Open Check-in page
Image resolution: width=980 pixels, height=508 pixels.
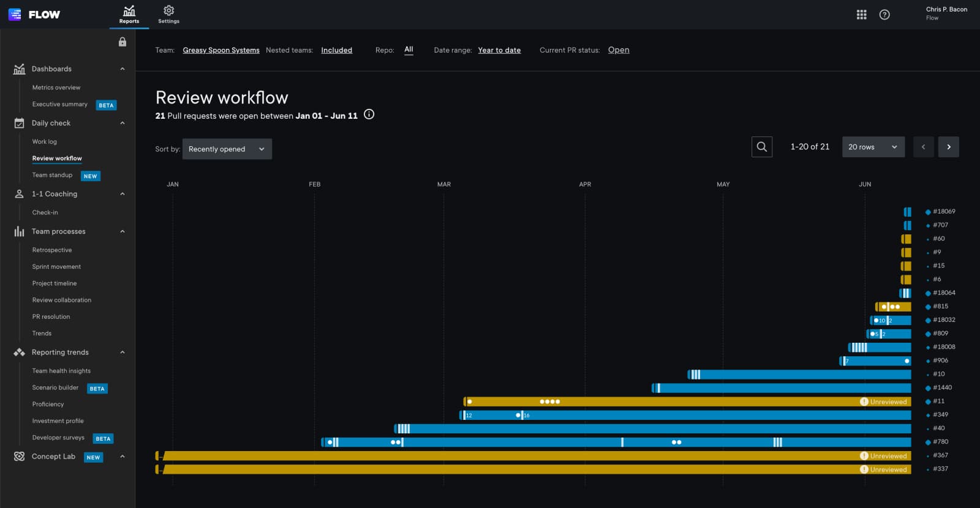[x=45, y=212]
